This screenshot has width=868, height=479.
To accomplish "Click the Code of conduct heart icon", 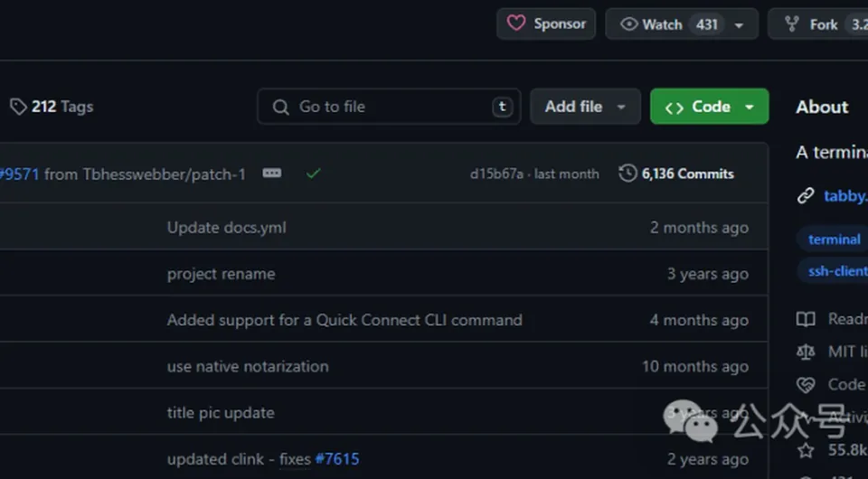I will [x=806, y=384].
